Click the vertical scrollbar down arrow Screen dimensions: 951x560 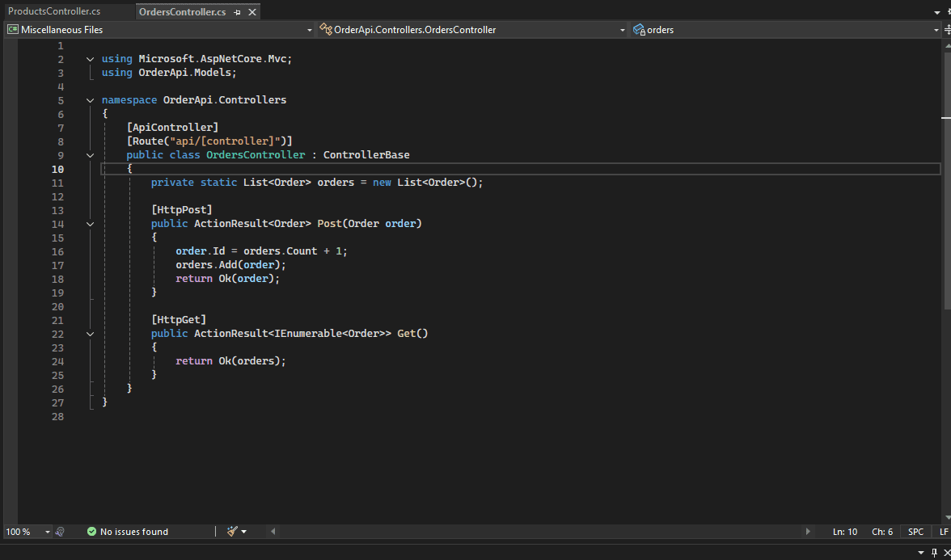pyautogui.click(x=947, y=517)
